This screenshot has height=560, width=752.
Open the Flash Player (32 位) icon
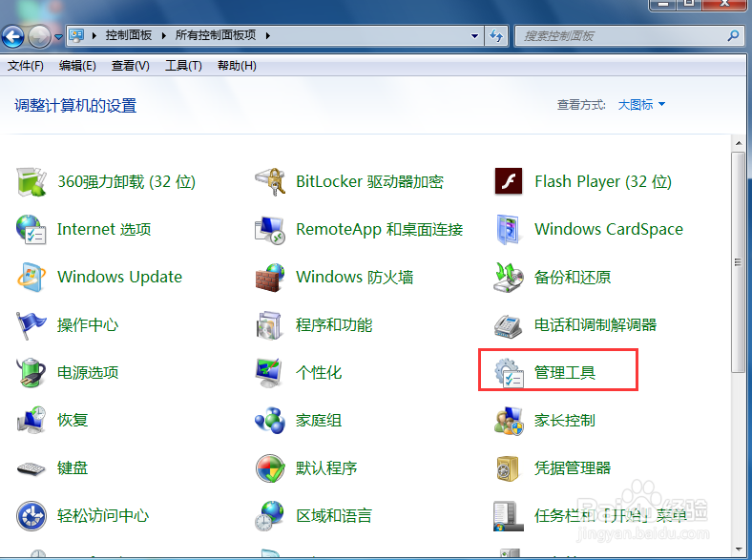coord(509,181)
